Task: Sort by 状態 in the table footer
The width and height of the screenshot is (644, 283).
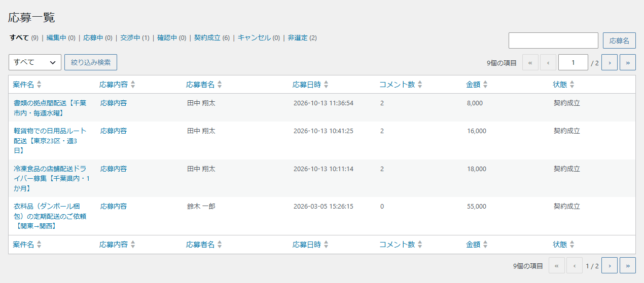Action: pyautogui.click(x=564, y=245)
